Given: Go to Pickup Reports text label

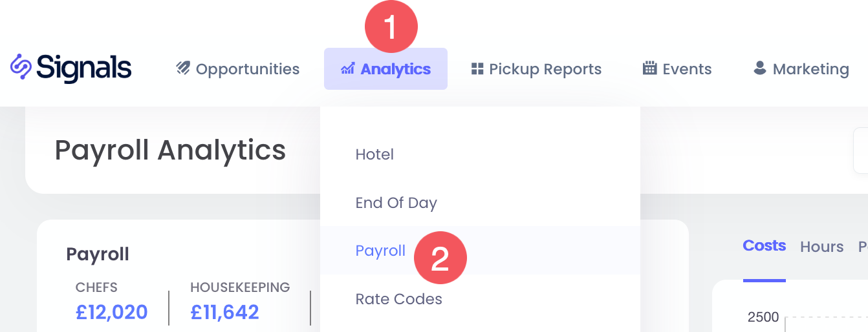Looking at the screenshot, I should tap(545, 69).
